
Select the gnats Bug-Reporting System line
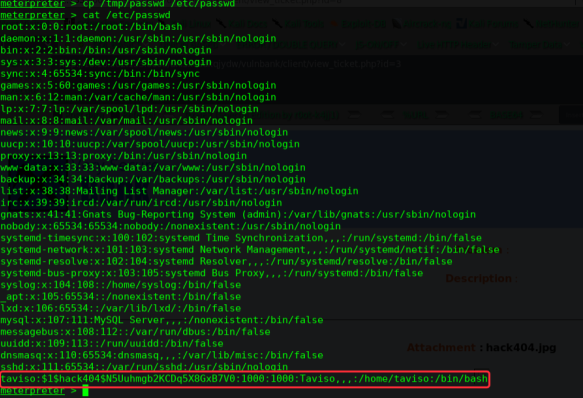(x=238, y=214)
